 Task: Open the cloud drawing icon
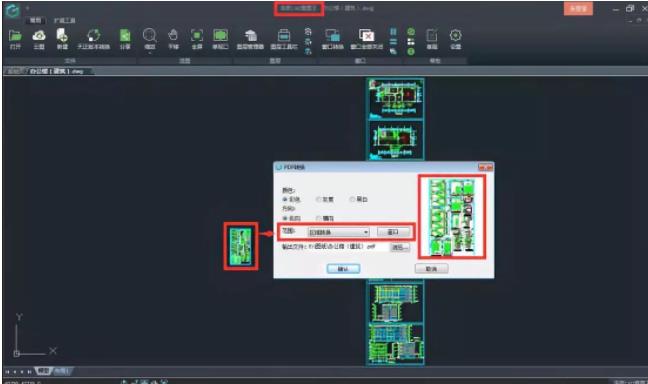point(39,36)
